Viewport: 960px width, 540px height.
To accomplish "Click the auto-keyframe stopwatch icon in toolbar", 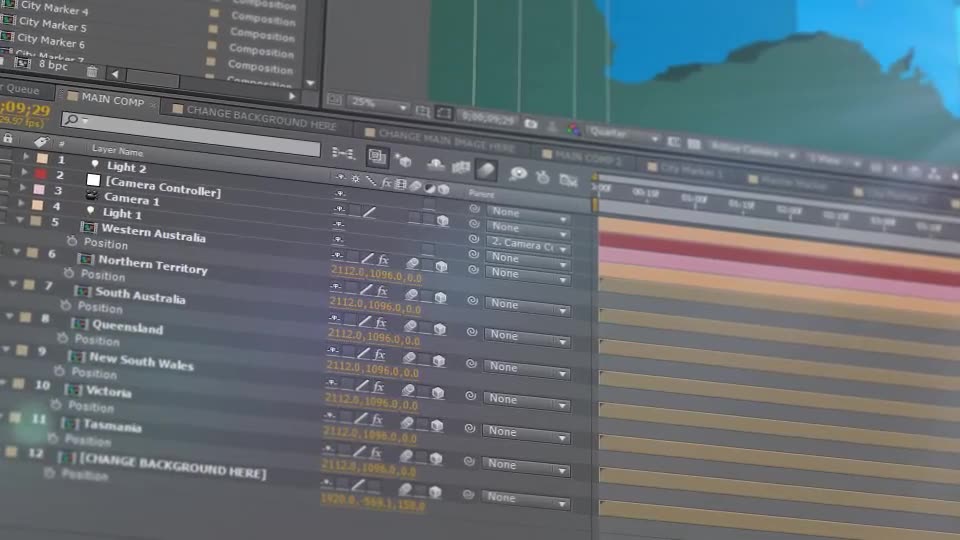I will (x=542, y=177).
